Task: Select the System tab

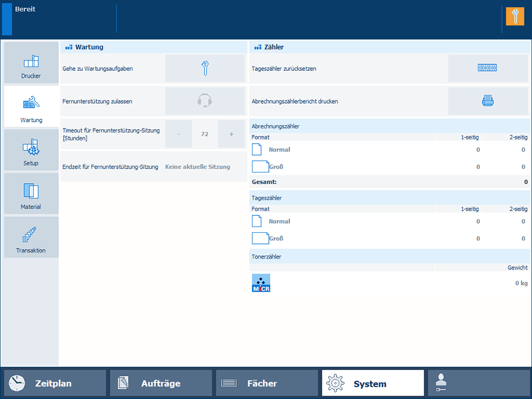Action: coord(373,383)
